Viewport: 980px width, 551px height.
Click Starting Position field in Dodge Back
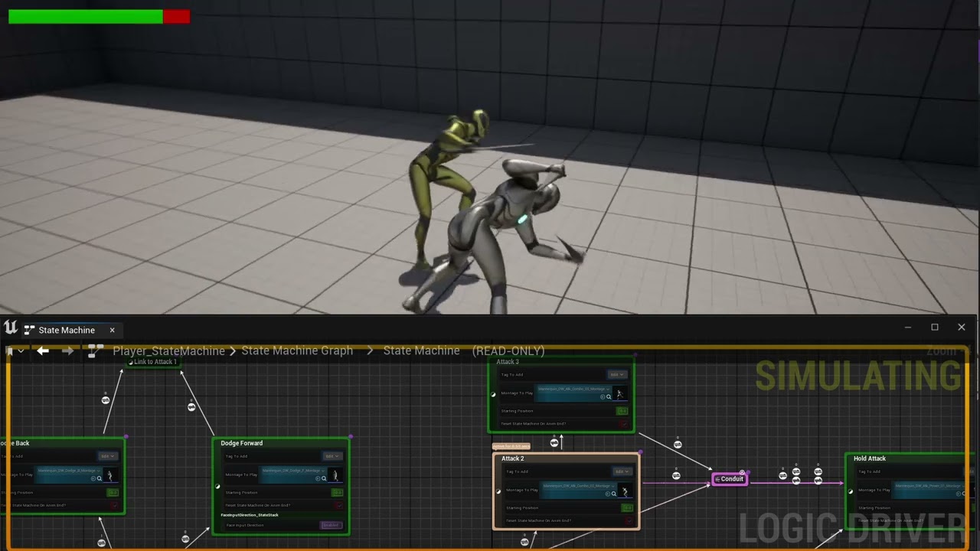[112, 492]
